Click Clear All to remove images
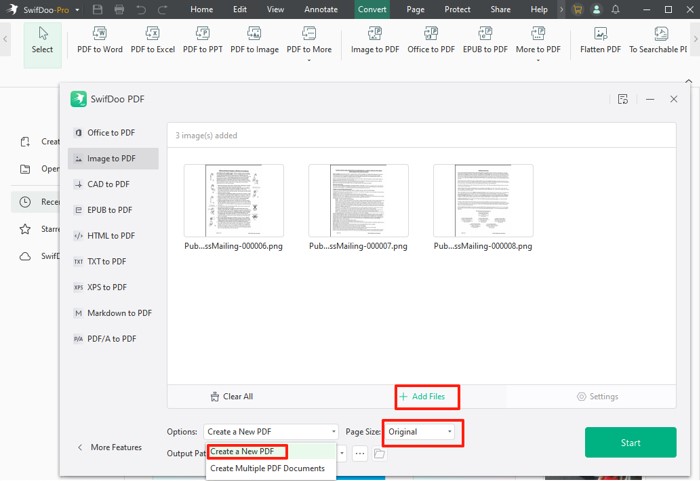 [231, 396]
